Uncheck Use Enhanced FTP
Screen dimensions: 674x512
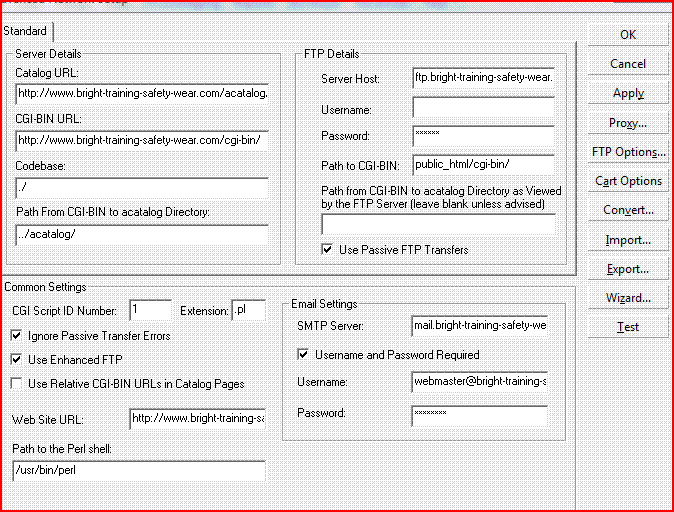pyautogui.click(x=17, y=359)
